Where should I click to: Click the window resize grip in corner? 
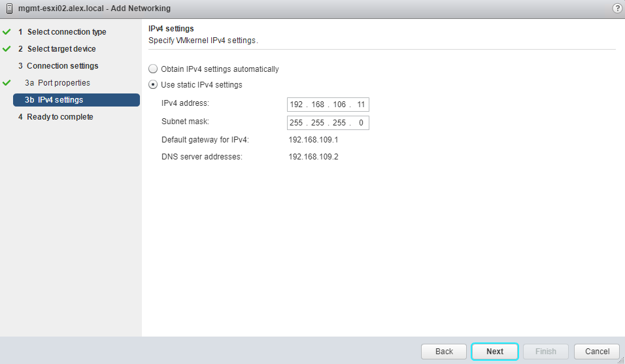click(620, 360)
